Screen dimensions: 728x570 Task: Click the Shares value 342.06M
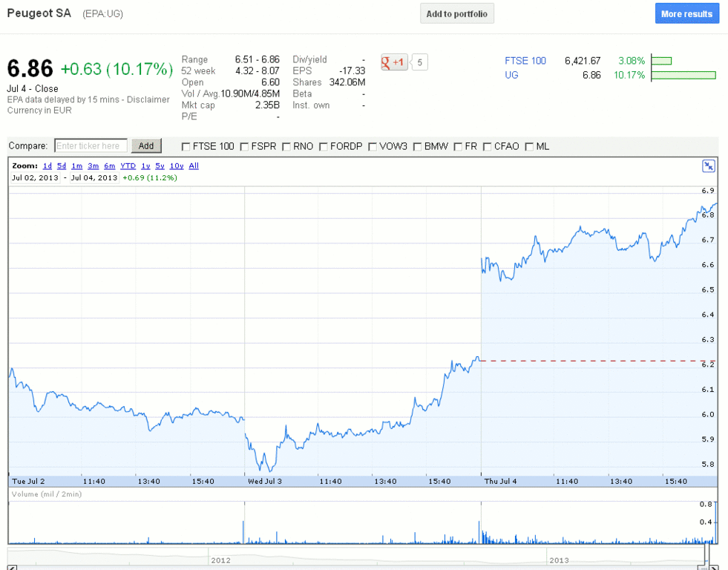[347, 82]
